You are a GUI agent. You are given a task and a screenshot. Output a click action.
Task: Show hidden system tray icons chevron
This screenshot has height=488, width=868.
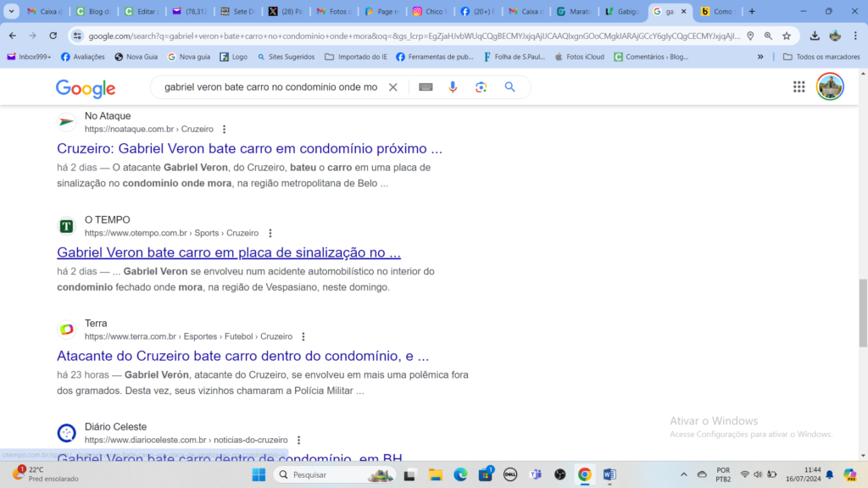(684, 474)
